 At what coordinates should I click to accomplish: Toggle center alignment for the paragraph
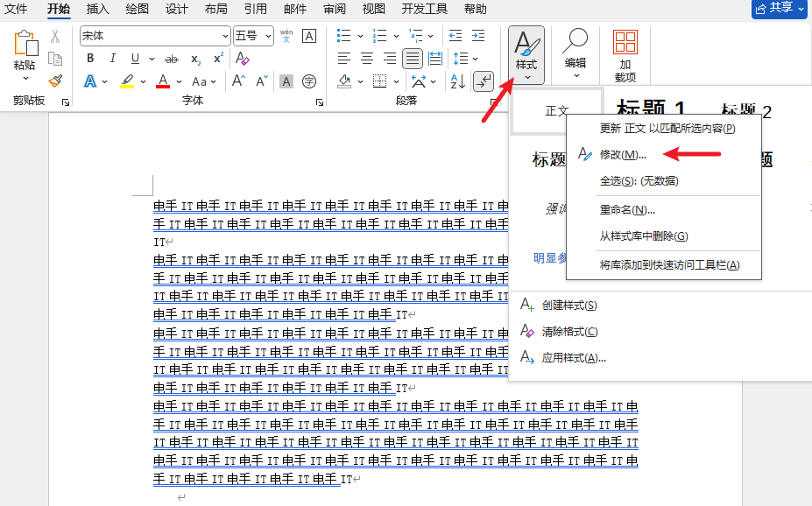point(367,59)
